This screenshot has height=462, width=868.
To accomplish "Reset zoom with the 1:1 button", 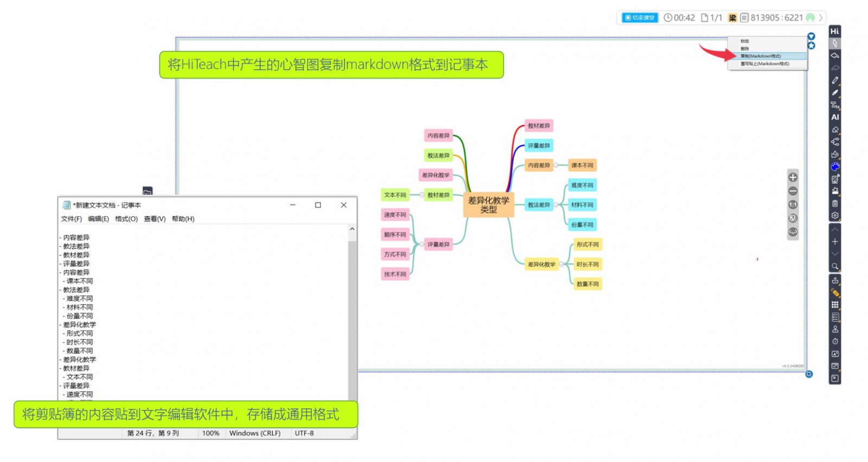I will coord(793,204).
